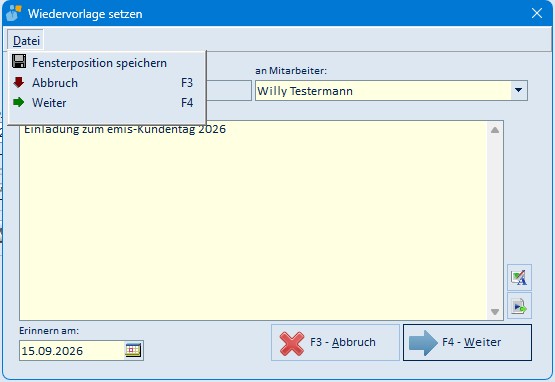Select Abbruch F3 from Datei menu
Screen dimensions: 555x382
coord(107,82)
